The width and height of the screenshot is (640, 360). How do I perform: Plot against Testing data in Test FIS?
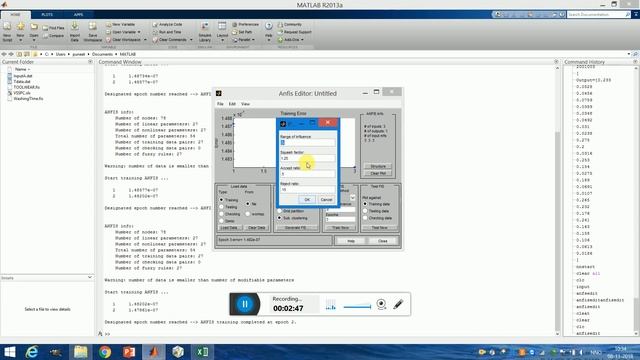(365, 211)
